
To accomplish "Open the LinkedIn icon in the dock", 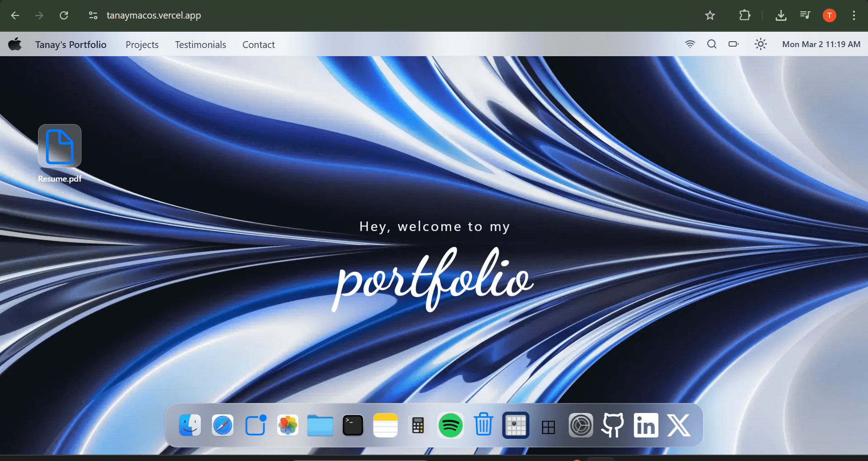I will coord(645,425).
